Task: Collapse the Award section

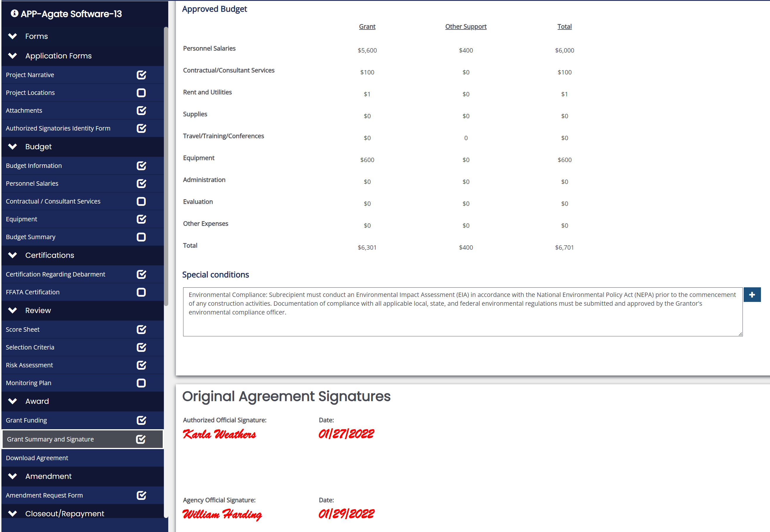Action: coord(13,401)
